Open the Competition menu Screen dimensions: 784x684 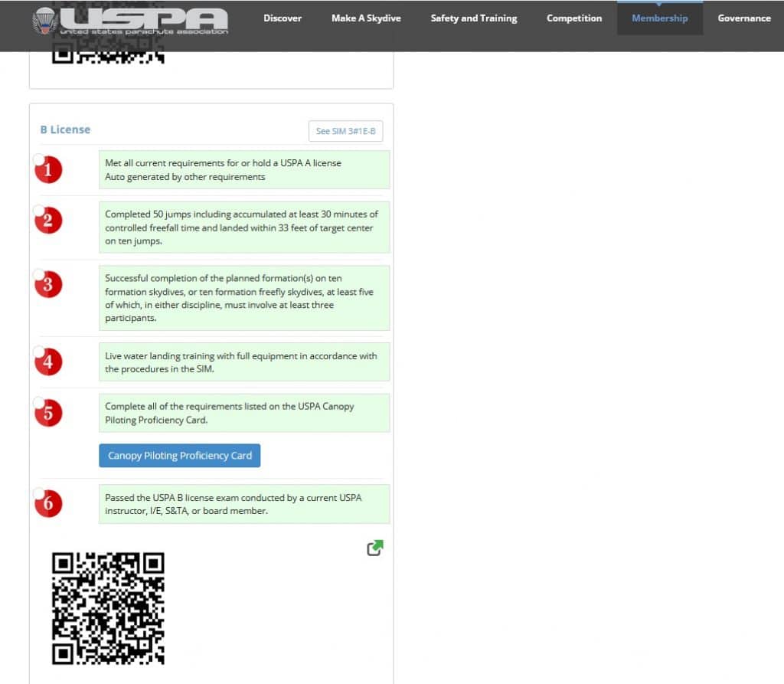pyautogui.click(x=574, y=18)
